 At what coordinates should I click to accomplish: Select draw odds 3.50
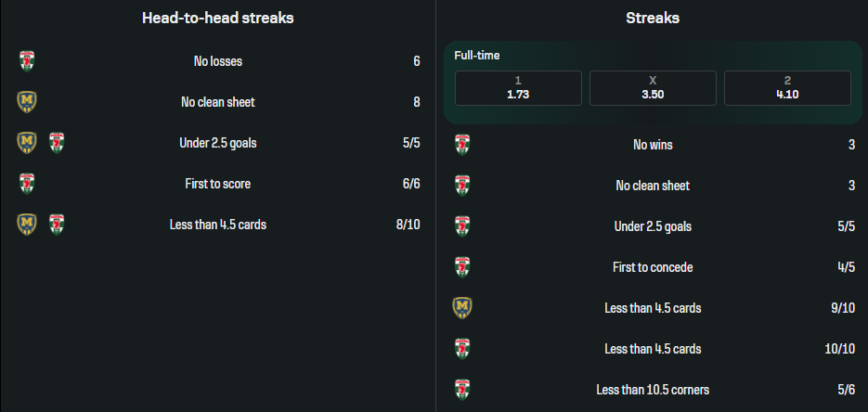coord(653,88)
